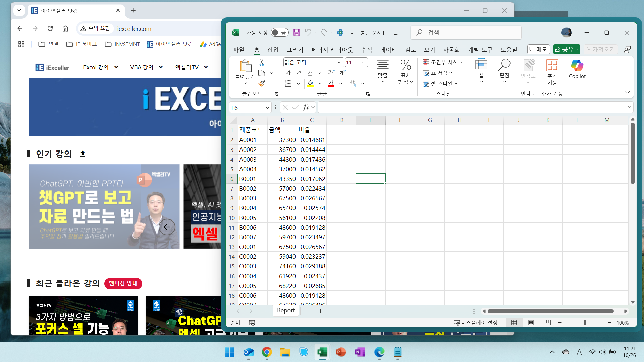644x362 pixels.
Task: Expand the Name Box dropdown arrow
Action: click(267, 108)
